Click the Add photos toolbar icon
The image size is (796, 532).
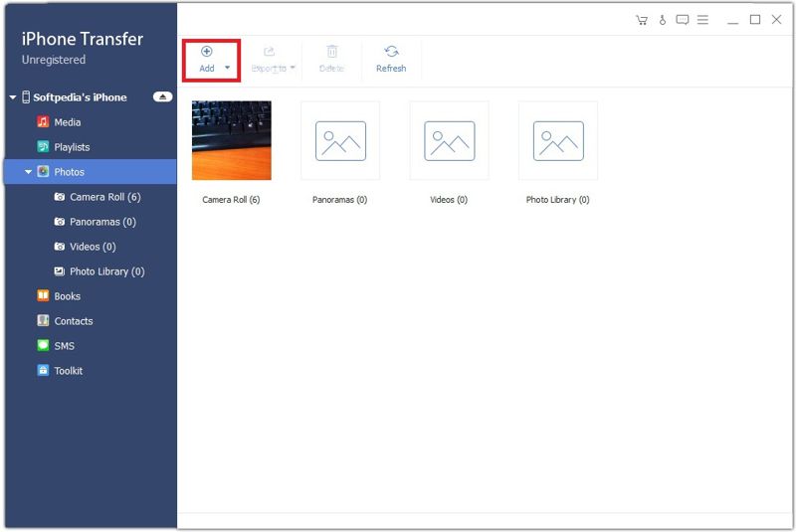(x=206, y=52)
